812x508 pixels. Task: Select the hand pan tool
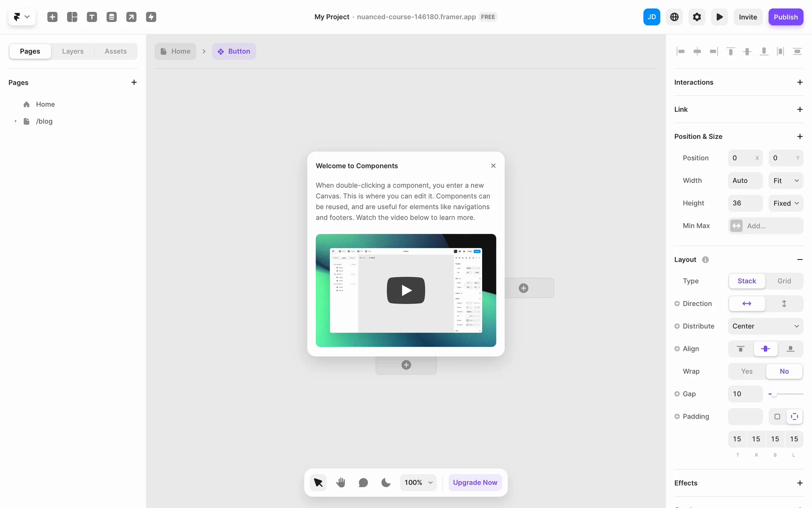point(341,483)
